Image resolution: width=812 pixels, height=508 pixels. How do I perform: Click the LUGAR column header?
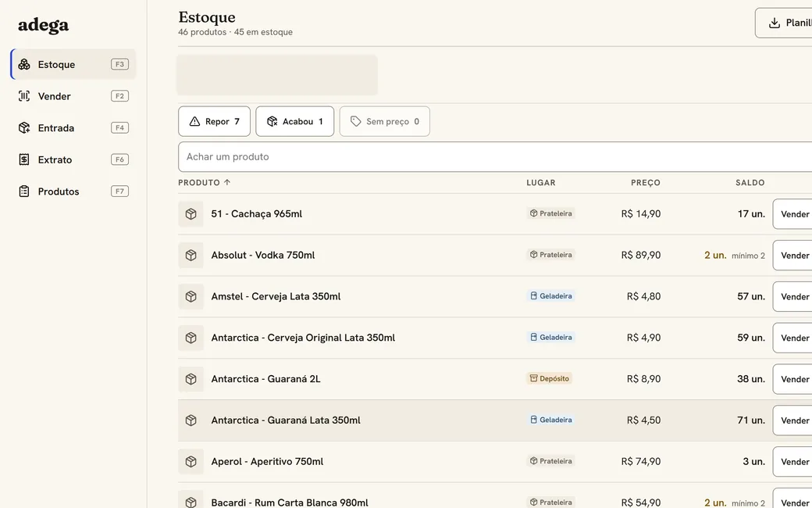(540, 182)
